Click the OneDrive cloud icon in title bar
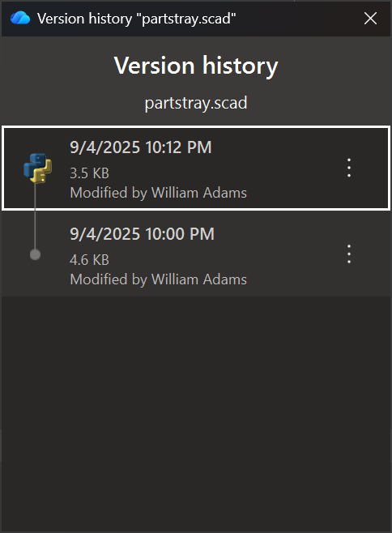This screenshot has height=533, width=392. (20, 18)
